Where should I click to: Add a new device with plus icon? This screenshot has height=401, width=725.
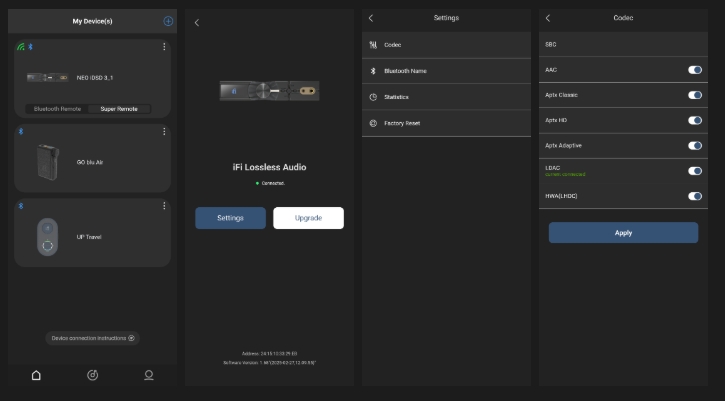(167, 21)
